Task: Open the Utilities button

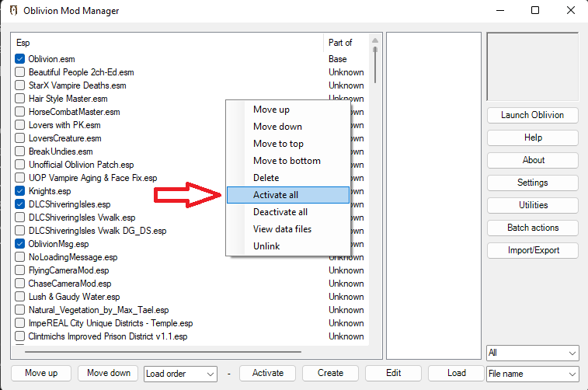Action: 532,205
